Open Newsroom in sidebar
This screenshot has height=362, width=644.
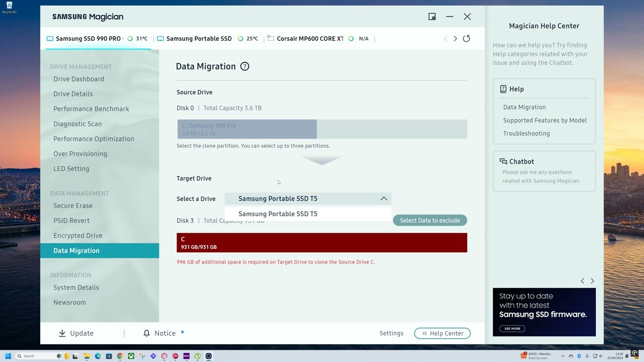click(69, 303)
